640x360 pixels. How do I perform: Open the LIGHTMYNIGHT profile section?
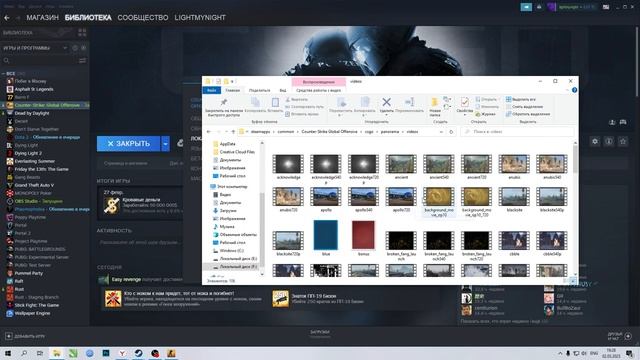tap(200, 18)
